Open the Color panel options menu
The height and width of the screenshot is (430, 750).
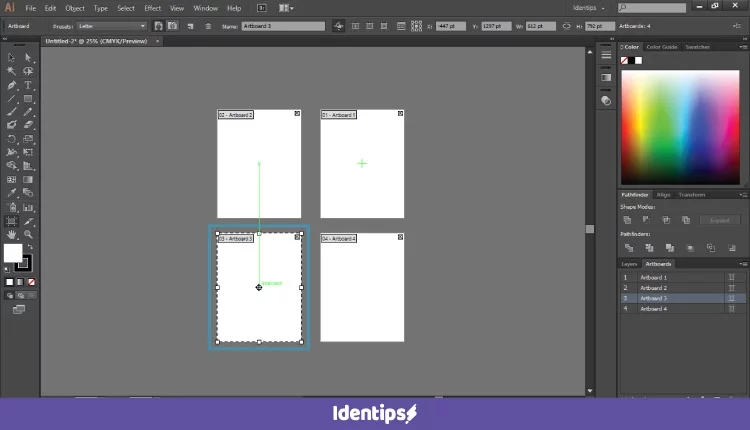(743, 47)
